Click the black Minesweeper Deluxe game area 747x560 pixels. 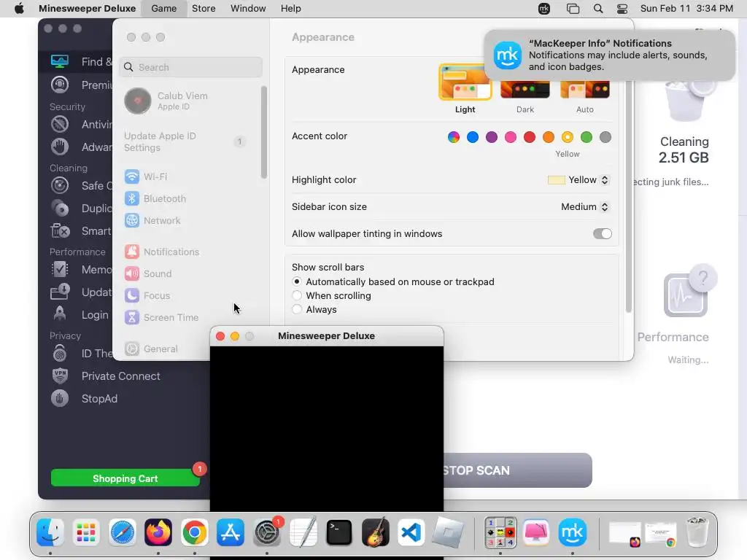pos(327,429)
